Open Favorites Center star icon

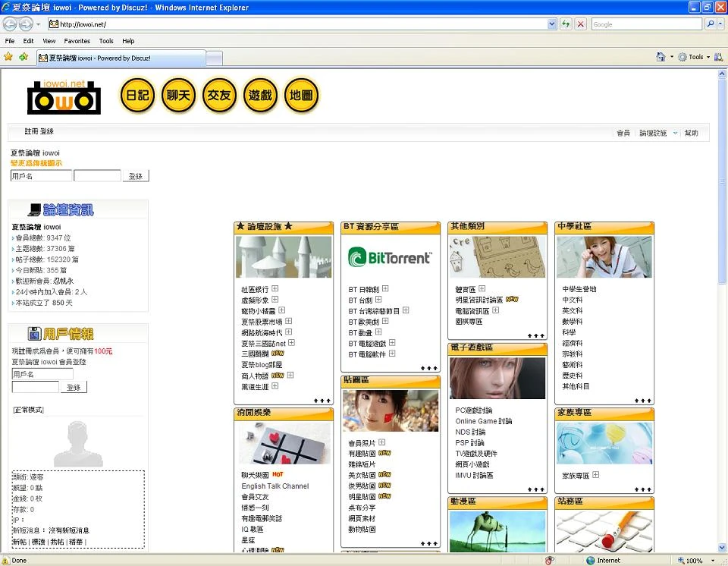click(x=8, y=57)
